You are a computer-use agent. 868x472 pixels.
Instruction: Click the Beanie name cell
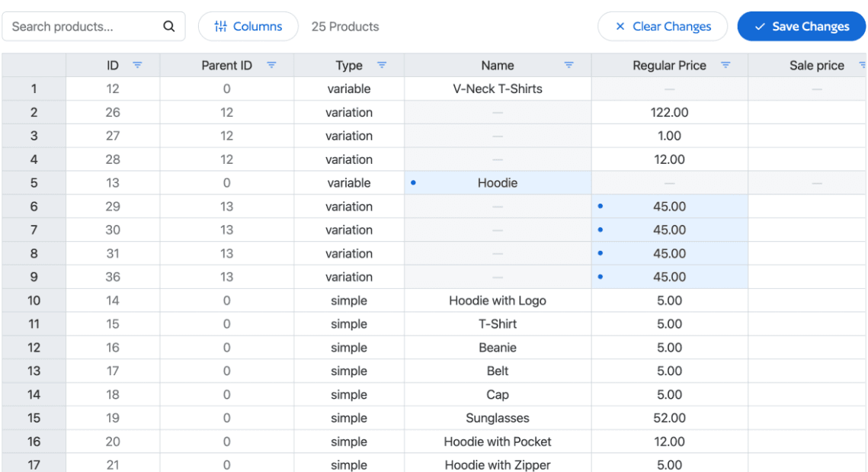point(498,348)
